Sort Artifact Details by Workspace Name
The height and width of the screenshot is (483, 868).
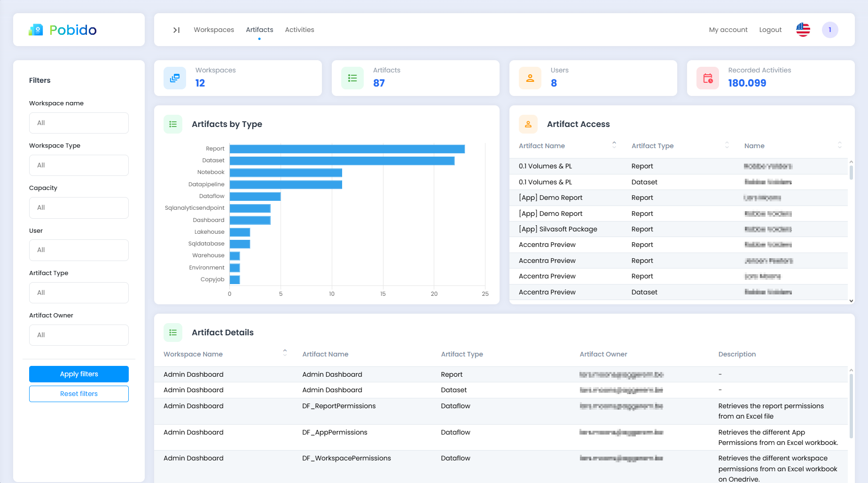(285, 353)
